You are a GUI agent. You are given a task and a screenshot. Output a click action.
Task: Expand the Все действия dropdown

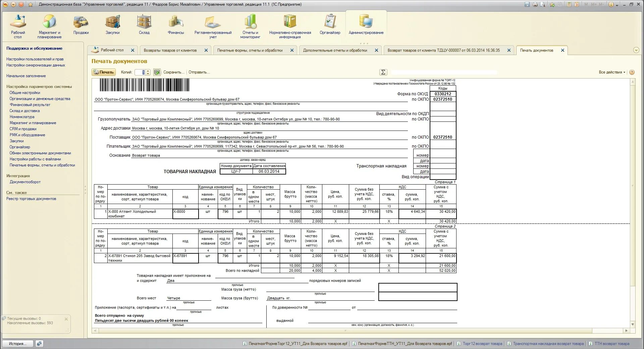612,72
